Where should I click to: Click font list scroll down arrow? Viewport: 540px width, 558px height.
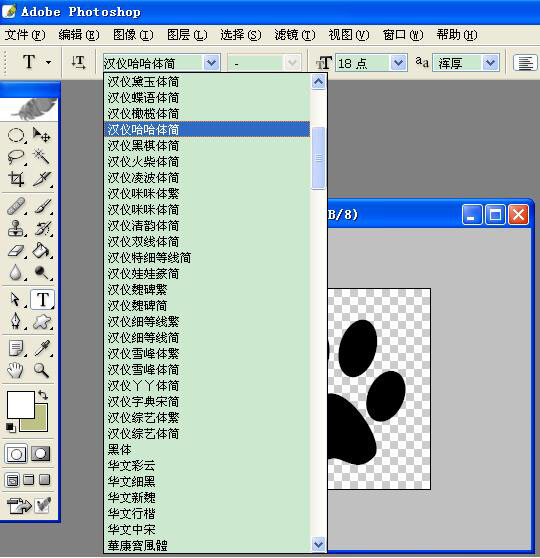tap(318, 544)
